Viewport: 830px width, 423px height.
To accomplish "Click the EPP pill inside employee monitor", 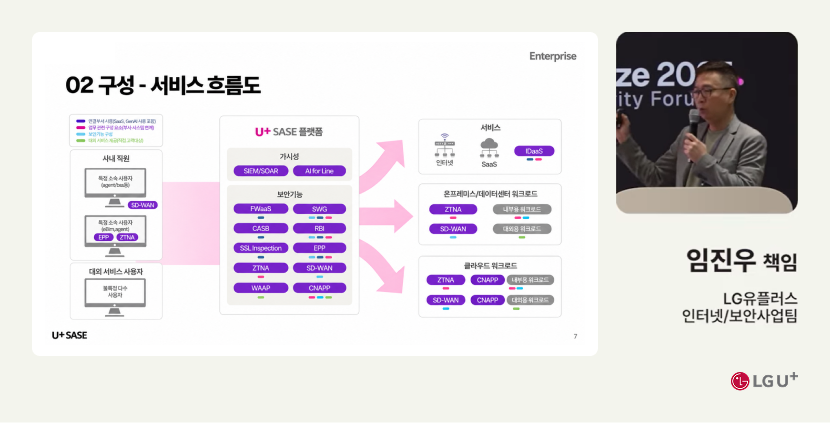I will point(103,237).
